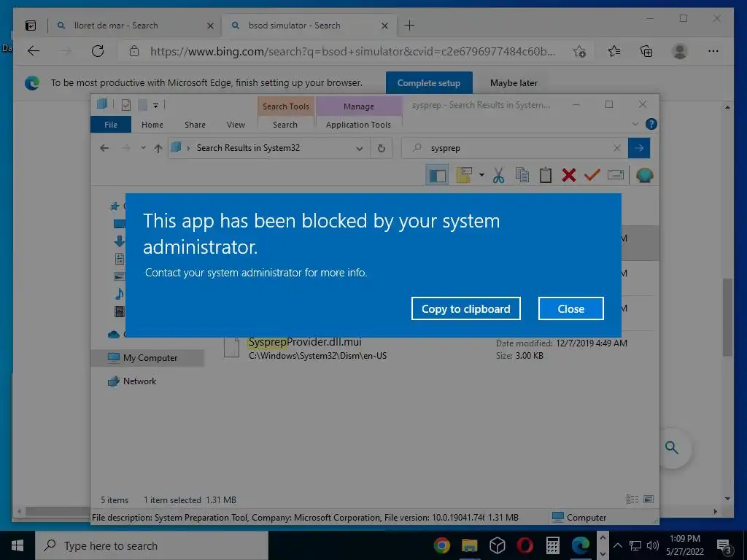
Task: Open the Edge profile avatar
Action: point(680,51)
